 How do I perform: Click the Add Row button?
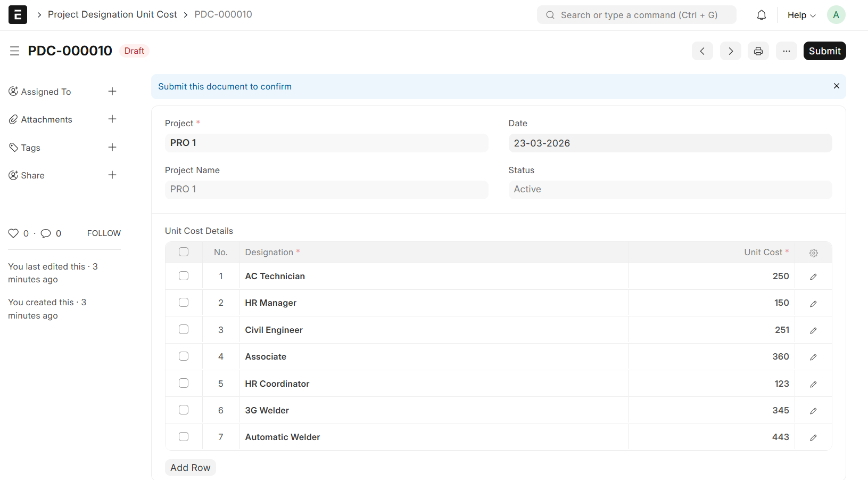point(190,467)
